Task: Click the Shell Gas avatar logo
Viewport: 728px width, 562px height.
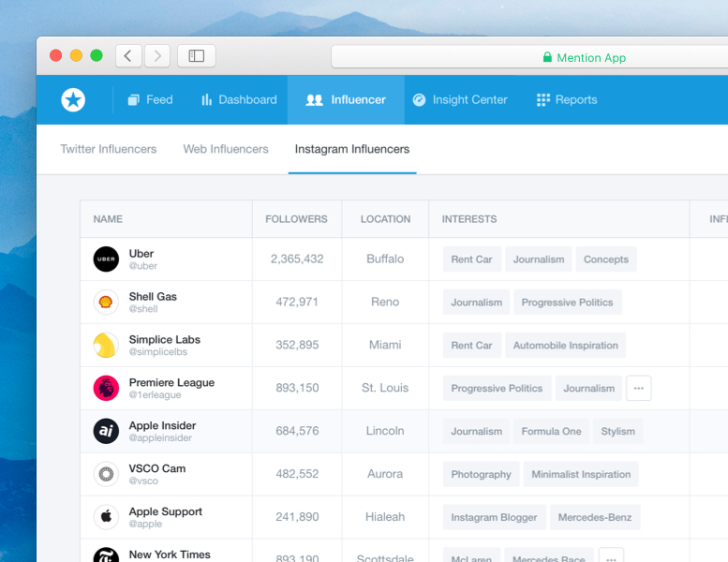Action: (106, 303)
